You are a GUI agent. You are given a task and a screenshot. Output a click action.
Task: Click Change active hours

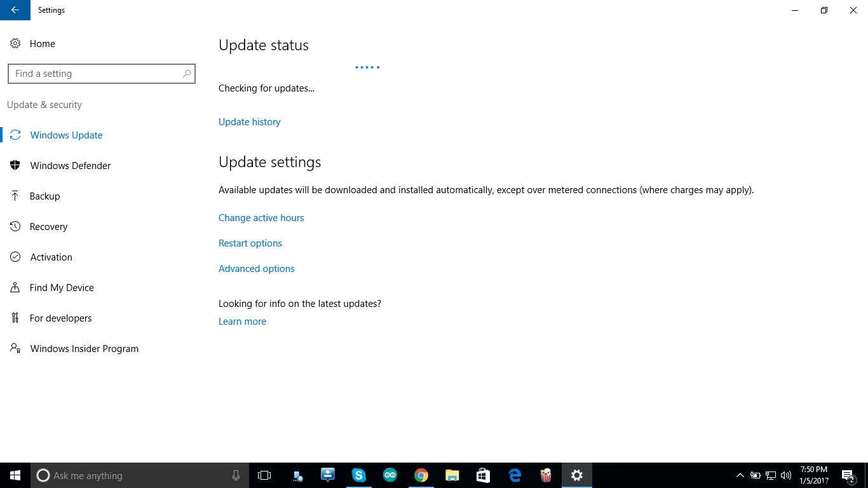(261, 217)
